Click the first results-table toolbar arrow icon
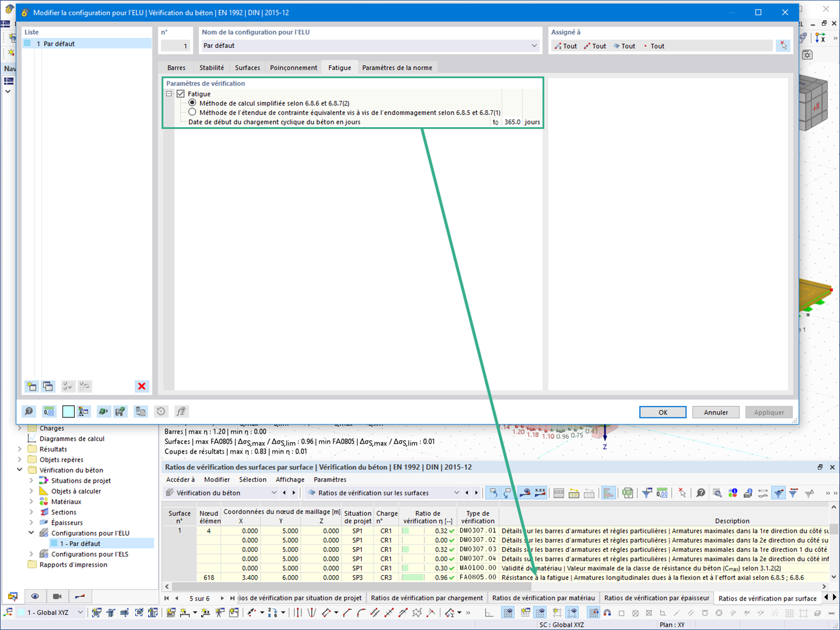Screen dimensions: 840x630 pyautogui.click(x=492, y=493)
